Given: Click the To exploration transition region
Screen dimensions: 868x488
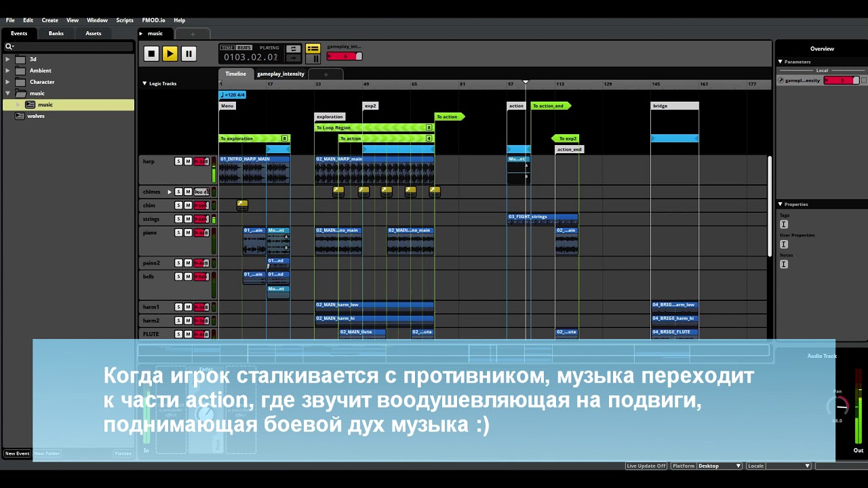Looking at the screenshot, I should click(254, 138).
